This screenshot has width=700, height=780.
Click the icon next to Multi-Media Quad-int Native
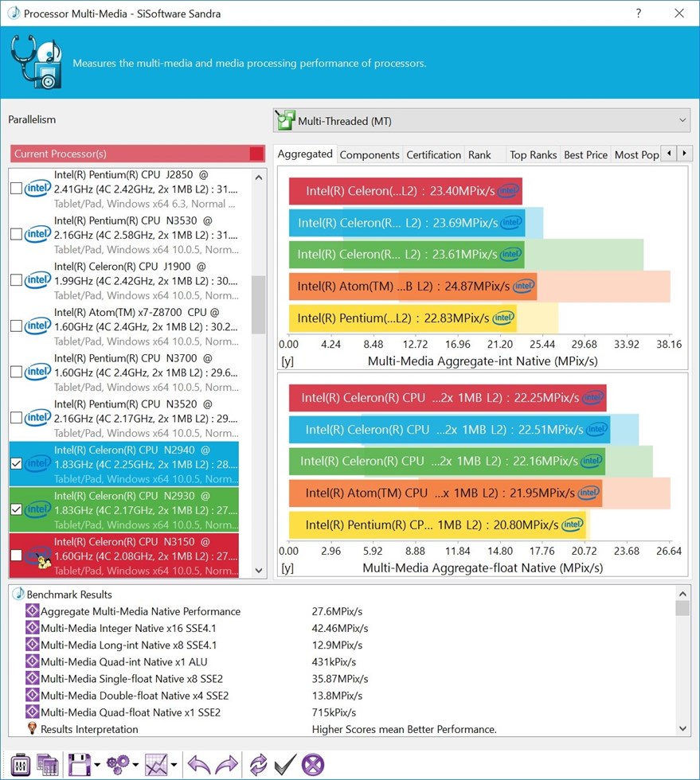coord(33,661)
